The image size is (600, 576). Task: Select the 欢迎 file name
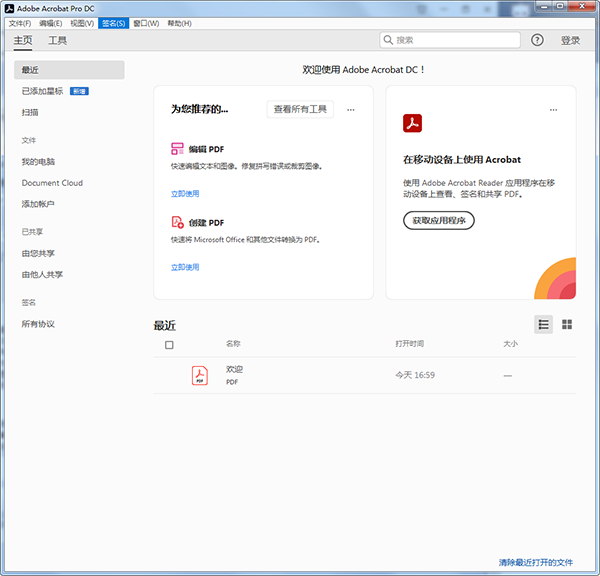tap(234, 369)
